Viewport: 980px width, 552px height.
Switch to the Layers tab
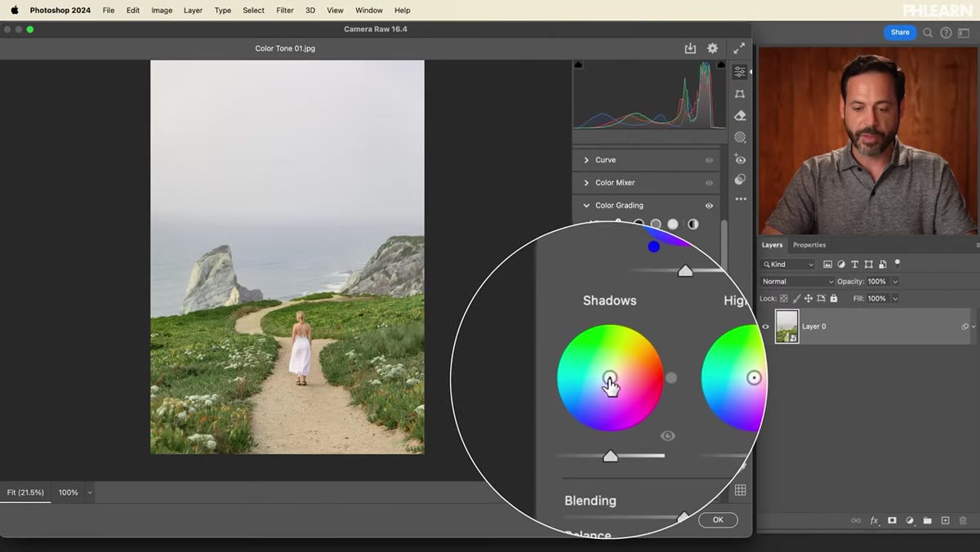772,245
